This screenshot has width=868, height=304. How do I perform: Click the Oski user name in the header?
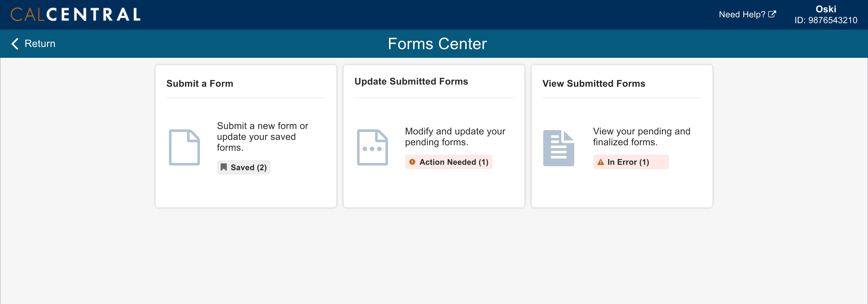coord(826,9)
